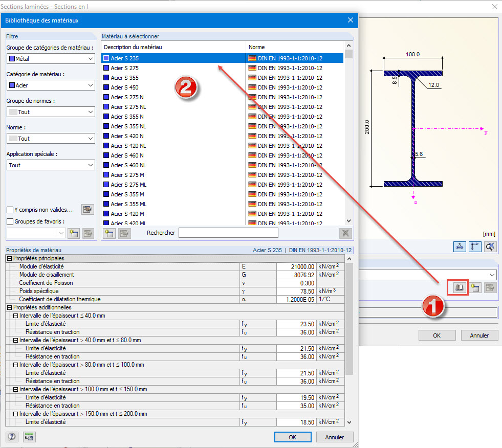Open 'Catégorie de matériau' Acier dropdown
502x448 pixels.
click(x=51, y=85)
